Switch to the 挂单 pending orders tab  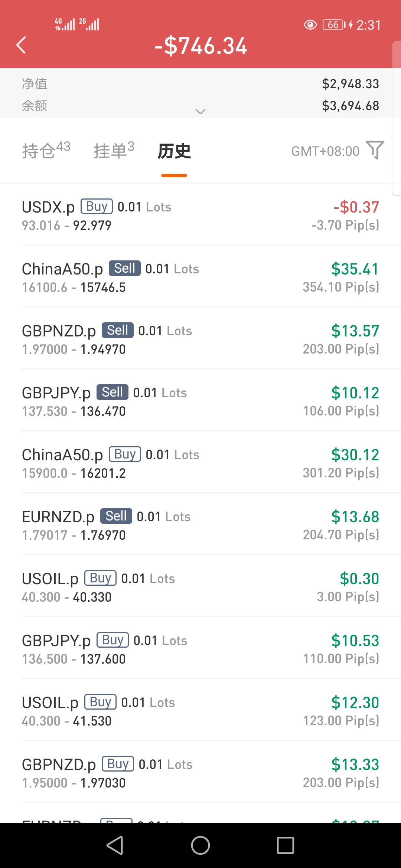pos(114,150)
